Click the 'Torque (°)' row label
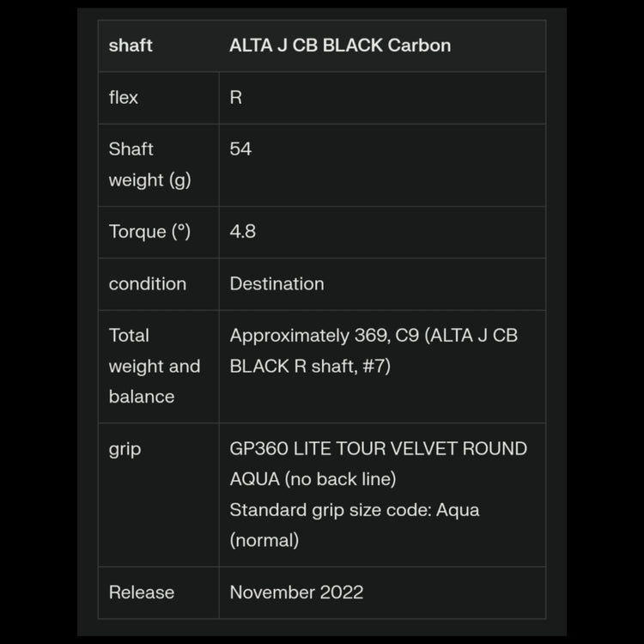The height and width of the screenshot is (644, 644). click(149, 231)
